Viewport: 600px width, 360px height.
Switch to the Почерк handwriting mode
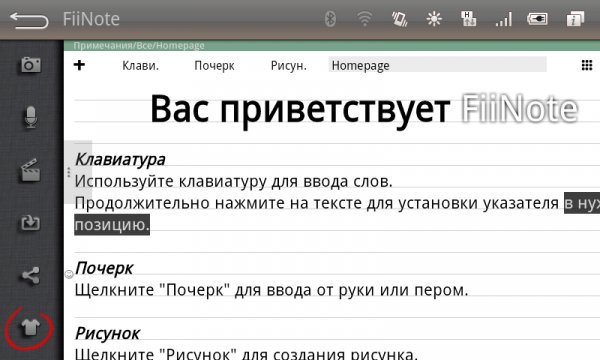pyautogui.click(x=214, y=65)
